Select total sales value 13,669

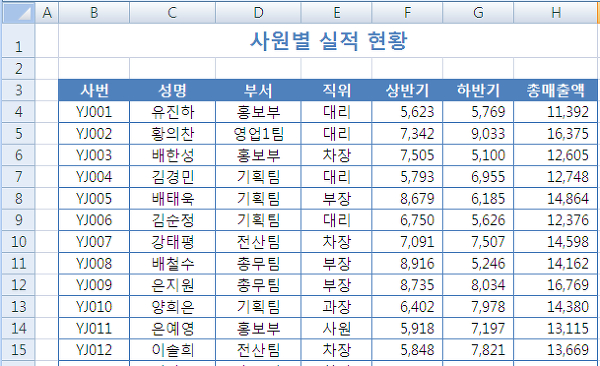(x=556, y=350)
